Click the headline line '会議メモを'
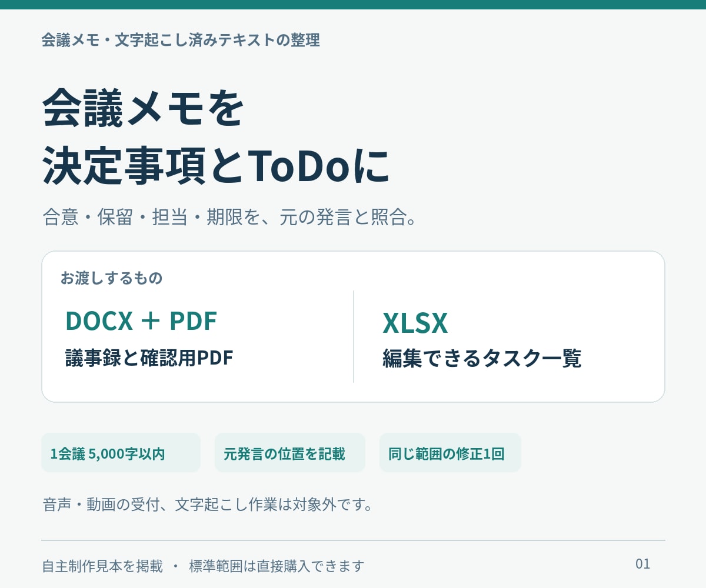 tap(143, 108)
